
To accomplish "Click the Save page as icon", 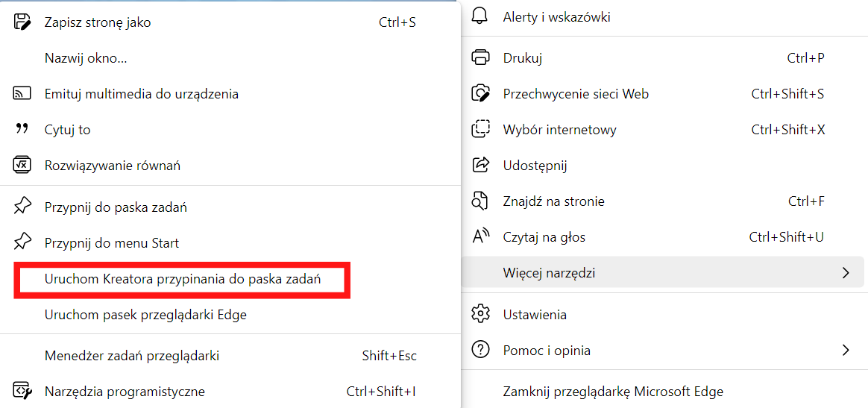I will click(22, 22).
